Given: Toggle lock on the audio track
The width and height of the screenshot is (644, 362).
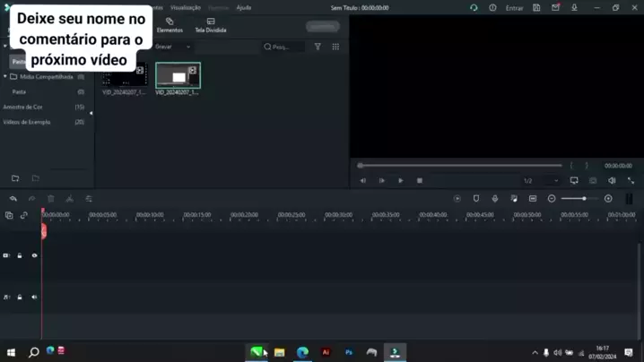Looking at the screenshot, I should pyautogui.click(x=20, y=297).
